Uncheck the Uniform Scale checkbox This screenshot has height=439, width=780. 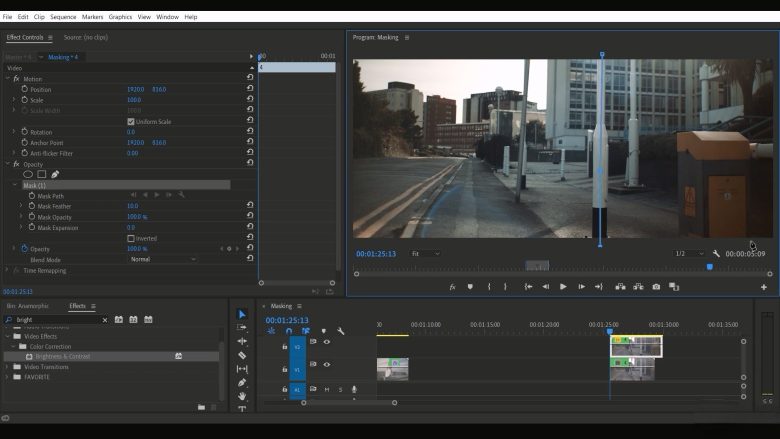coord(131,122)
